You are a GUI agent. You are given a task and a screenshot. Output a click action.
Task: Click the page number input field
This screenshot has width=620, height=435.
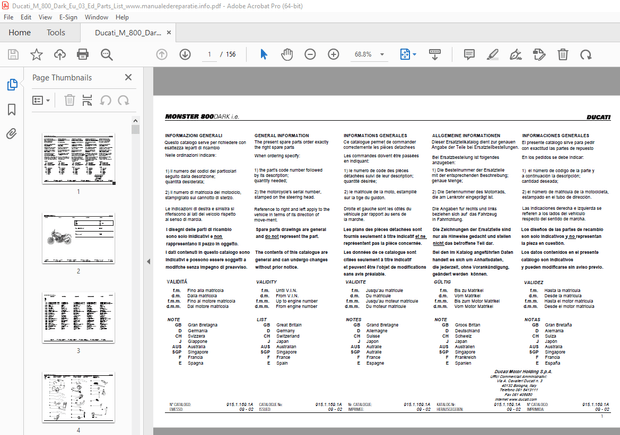click(x=210, y=55)
